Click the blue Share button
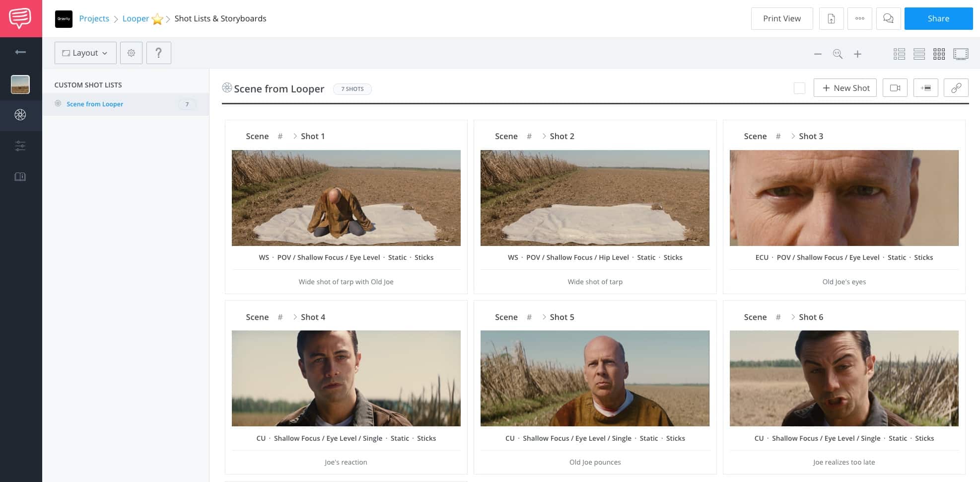The height and width of the screenshot is (482, 980). [938, 18]
